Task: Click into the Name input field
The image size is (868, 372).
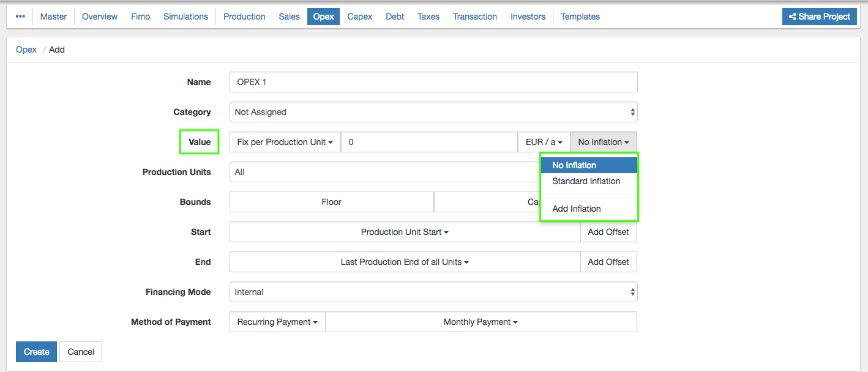Action: click(x=433, y=82)
